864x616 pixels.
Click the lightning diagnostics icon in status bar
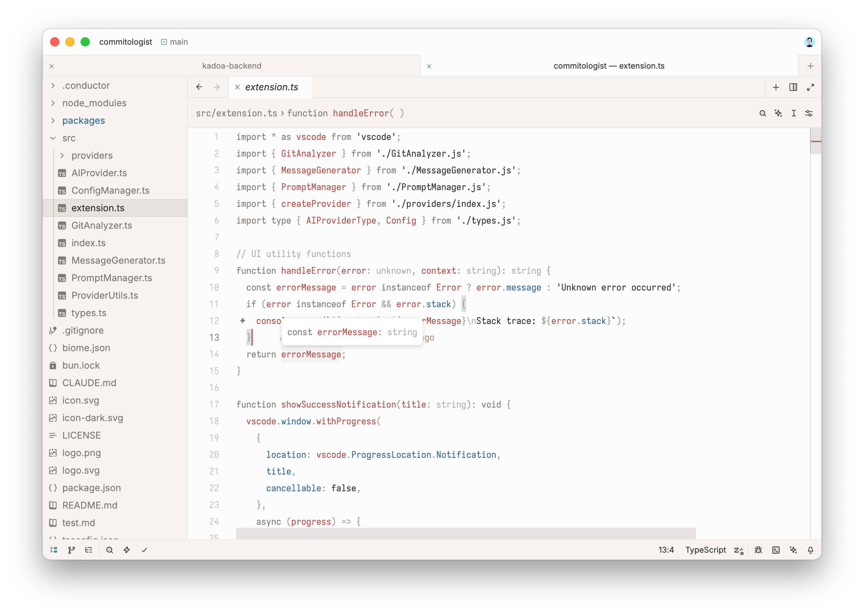point(127,550)
